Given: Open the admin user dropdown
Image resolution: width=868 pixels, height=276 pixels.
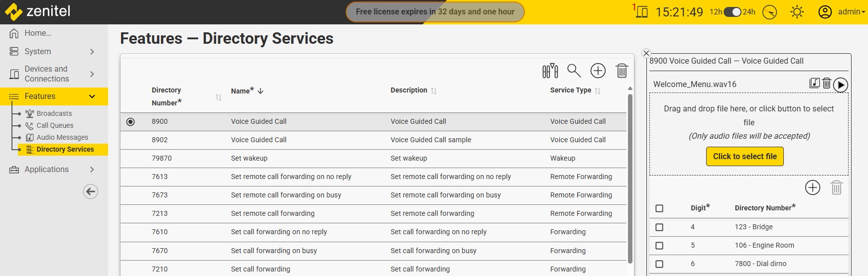Looking at the screenshot, I should point(851,12).
